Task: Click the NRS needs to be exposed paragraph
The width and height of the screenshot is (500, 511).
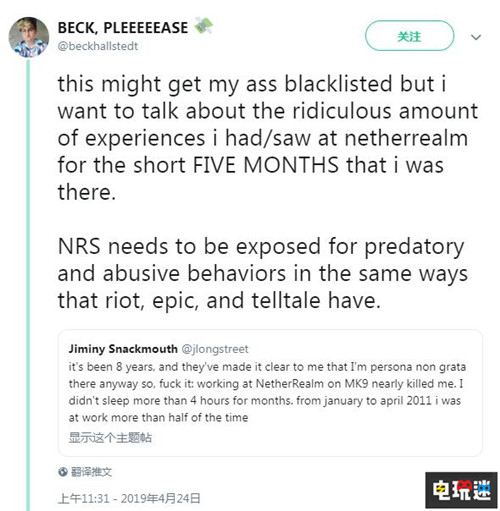Action: click(263, 273)
